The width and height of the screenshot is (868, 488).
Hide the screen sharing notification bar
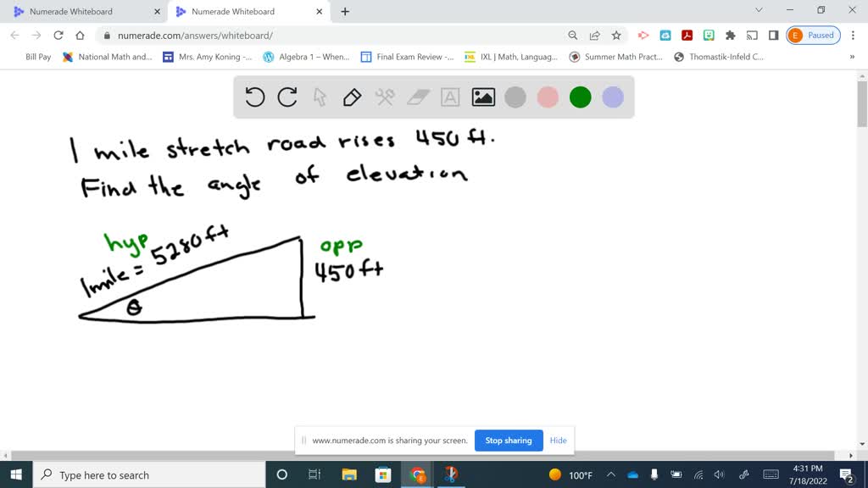point(558,441)
